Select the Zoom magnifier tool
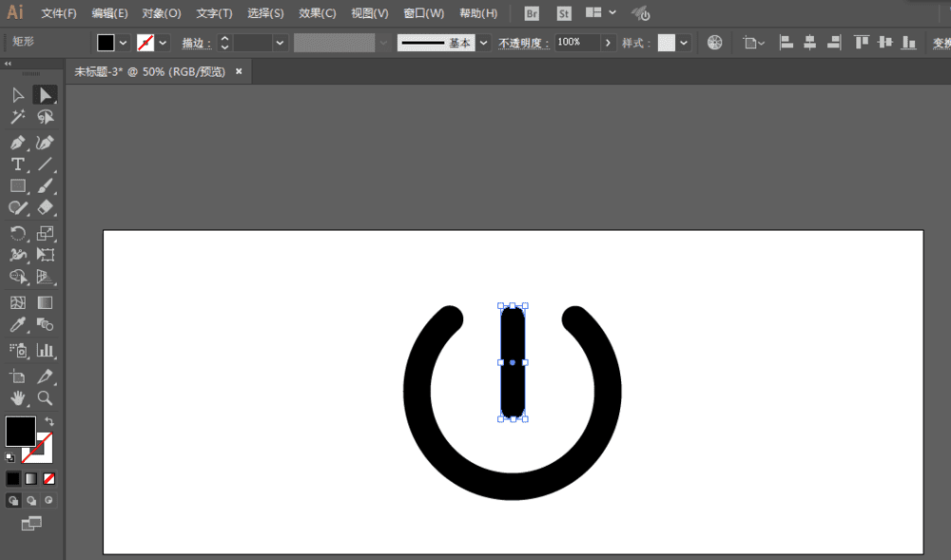951x560 pixels. pyautogui.click(x=45, y=398)
